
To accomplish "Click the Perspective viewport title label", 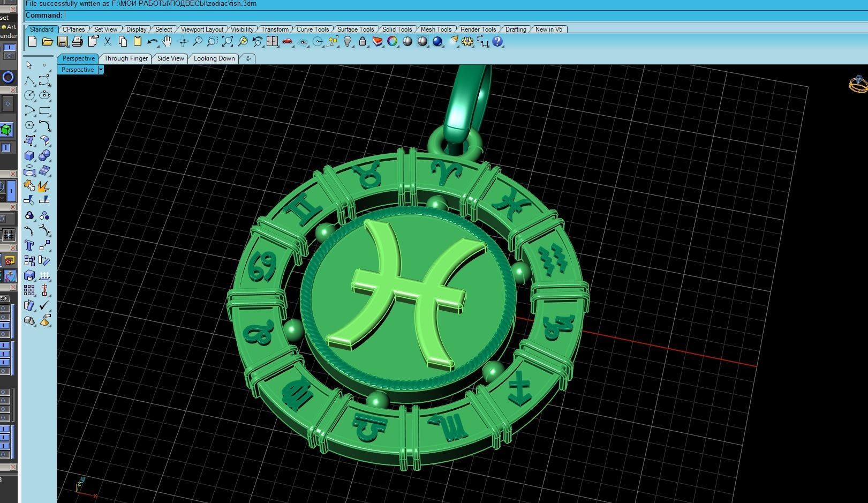I will [78, 70].
